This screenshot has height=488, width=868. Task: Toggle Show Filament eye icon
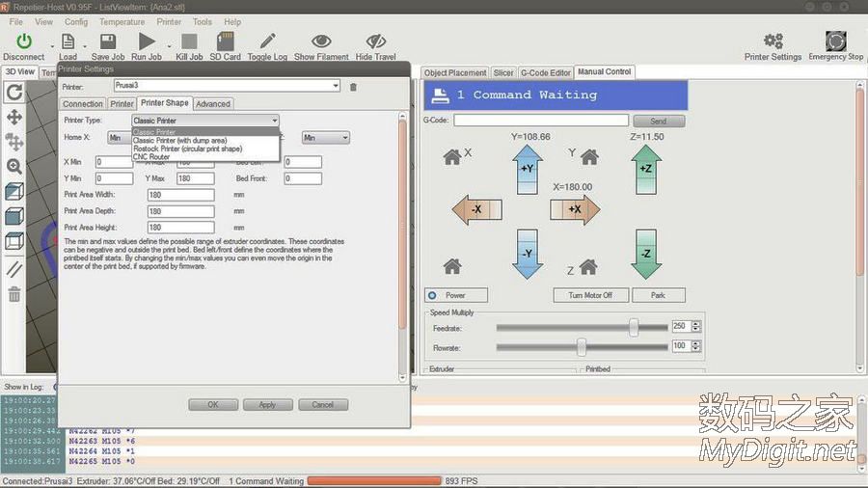(321, 41)
